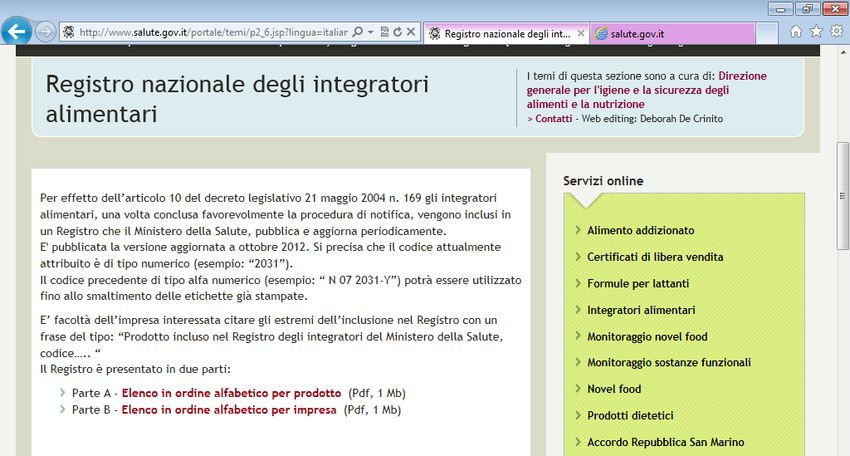Click the browser Back arrow button
Image resolution: width=850 pixels, height=456 pixels.
click(x=16, y=31)
